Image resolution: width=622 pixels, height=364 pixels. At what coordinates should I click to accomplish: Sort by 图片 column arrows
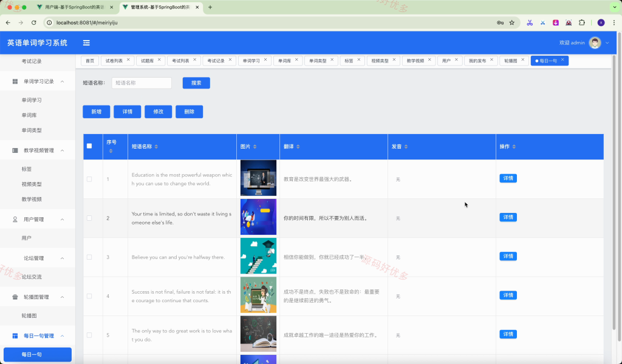(255, 147)
